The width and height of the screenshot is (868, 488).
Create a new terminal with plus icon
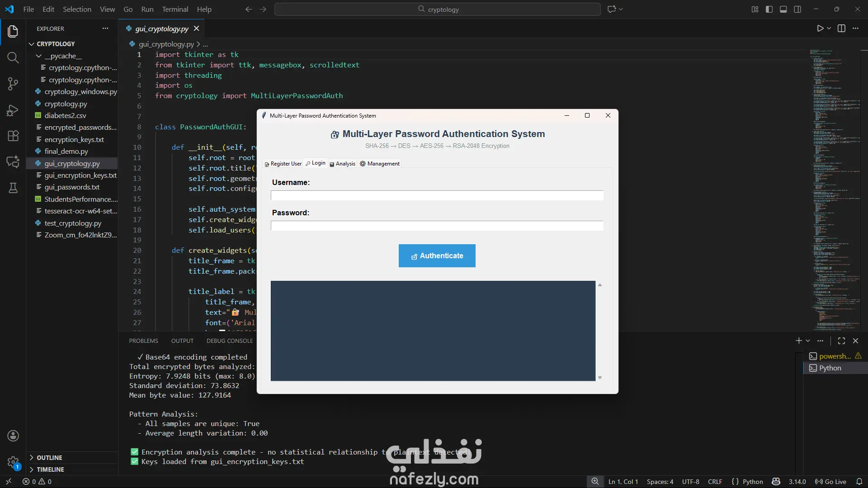tap(799, 341)
